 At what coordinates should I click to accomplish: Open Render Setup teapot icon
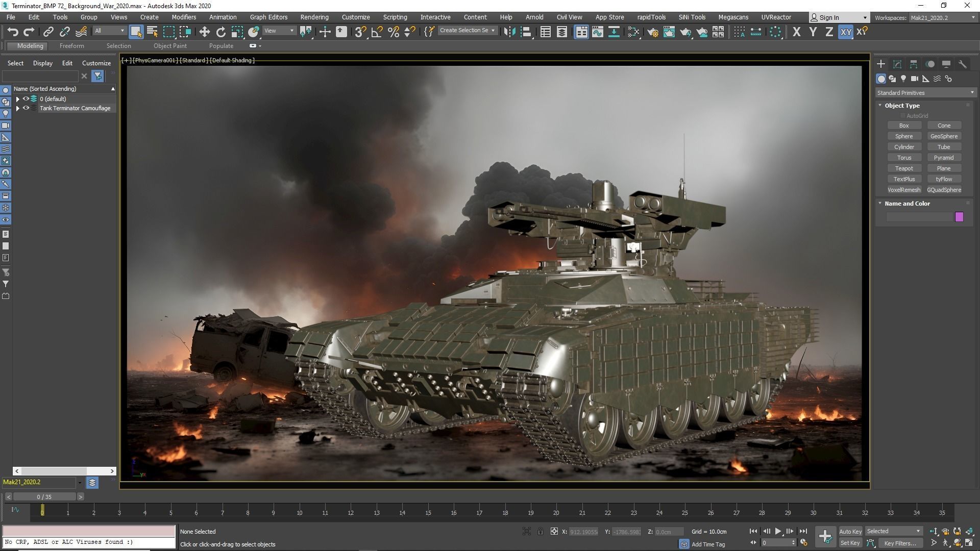(x=652, y=32)
